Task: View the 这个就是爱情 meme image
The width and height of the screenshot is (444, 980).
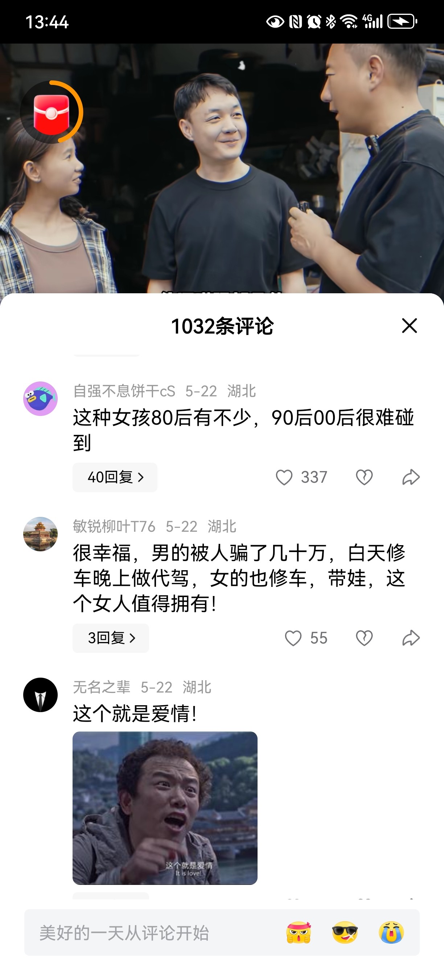Action: pyautogui.click(x=165, y=808)
